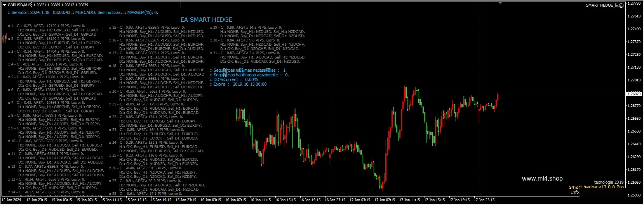The width and height of the screenshot is (644, 205).
Task: Click row 20 showing C.: -0.59
Action: 148,91
